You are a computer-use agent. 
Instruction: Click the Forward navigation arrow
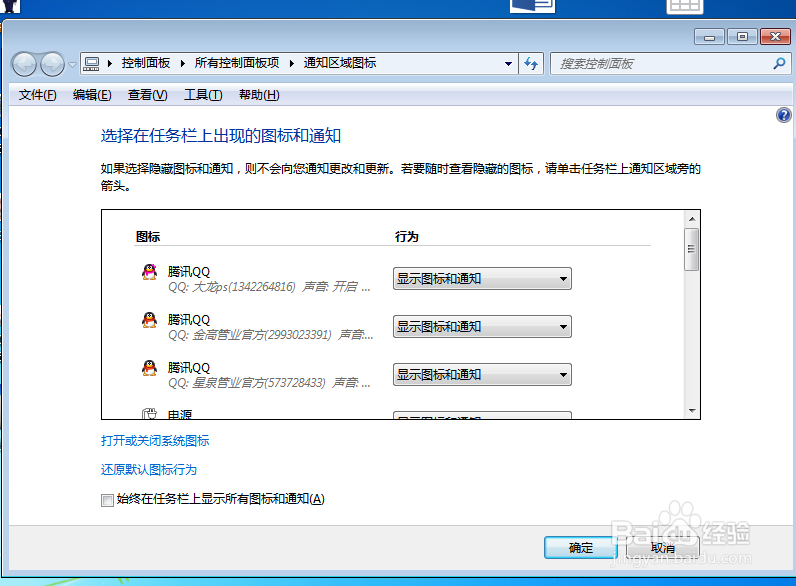point(52,64)
